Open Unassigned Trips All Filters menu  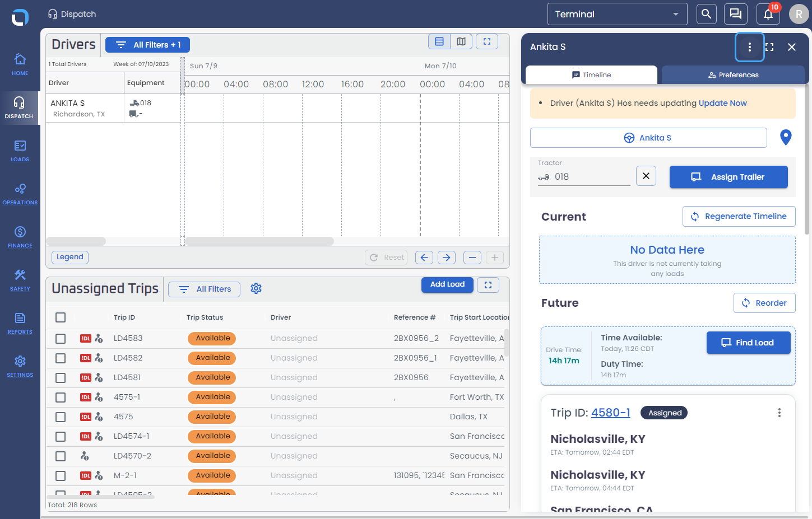204,289
